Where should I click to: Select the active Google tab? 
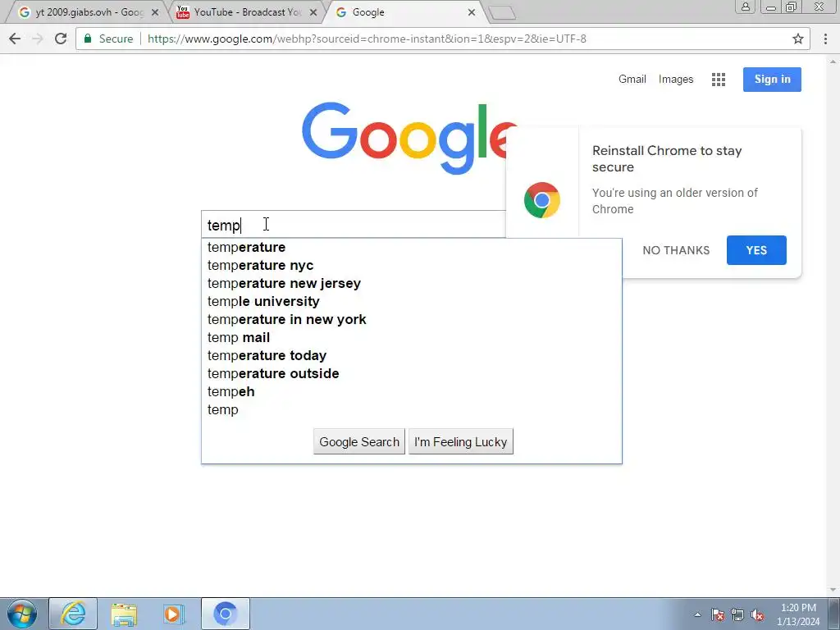[x=404, y=12]
